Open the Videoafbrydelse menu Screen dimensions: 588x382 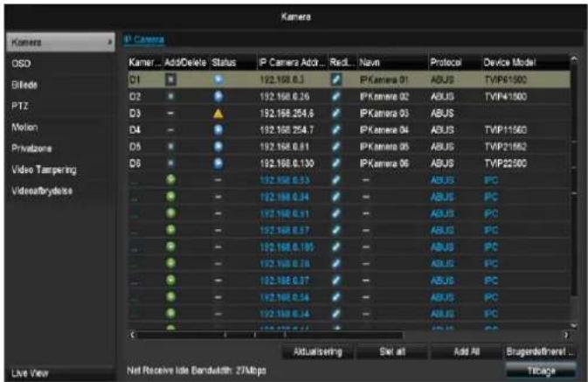point(42,191)
